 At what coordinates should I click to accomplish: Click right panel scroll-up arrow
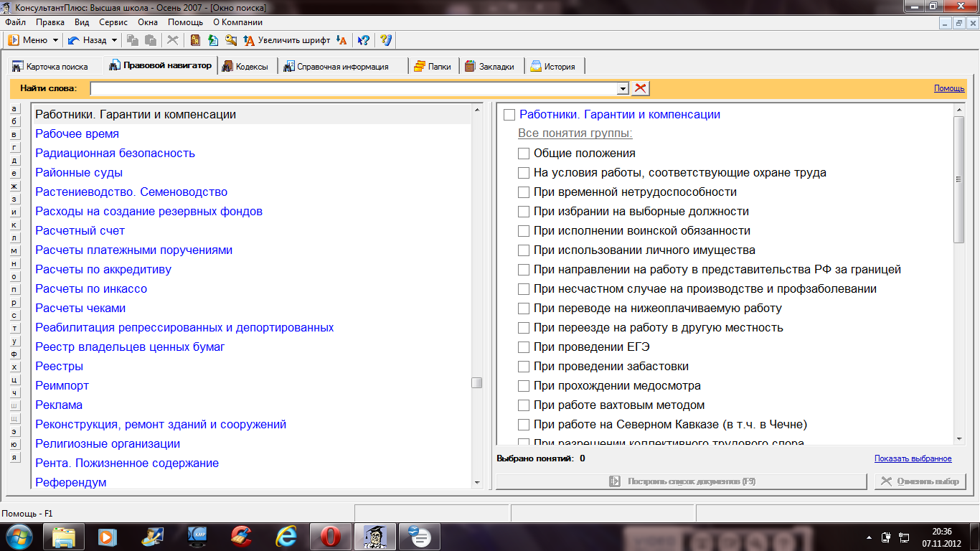click(x=959, y=110)
